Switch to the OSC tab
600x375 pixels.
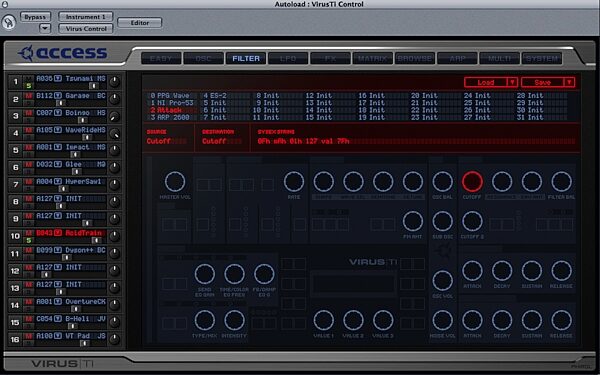(x=204, y=59)
